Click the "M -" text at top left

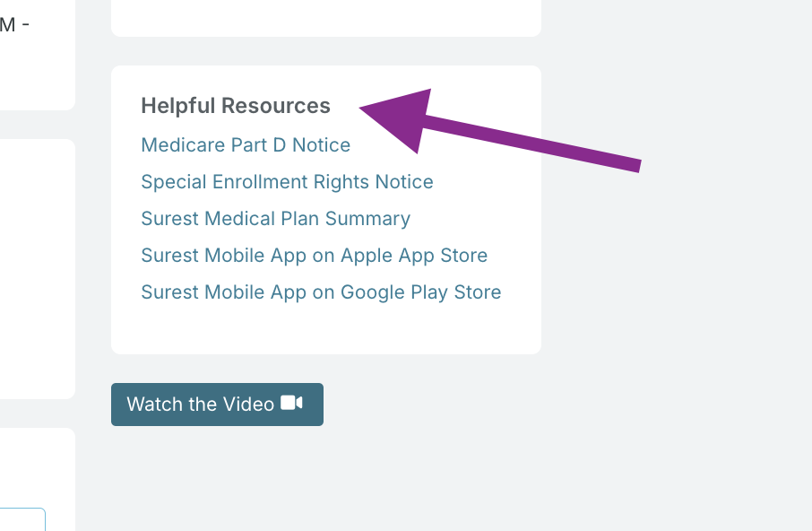pyautogui.click(x=14, y=25)
